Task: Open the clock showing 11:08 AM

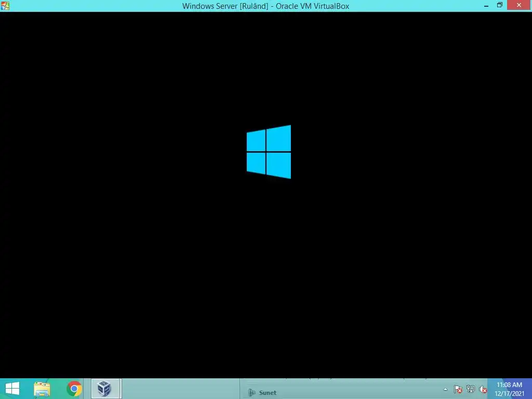Action: click(x=509, y=389)
